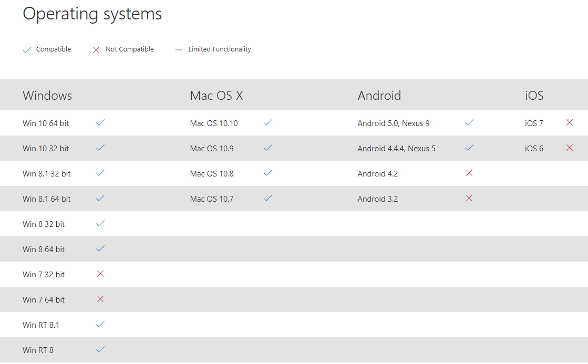Click the Limited Functionality legend label
The height and width of the screenshot is (364, 588).
220,49
